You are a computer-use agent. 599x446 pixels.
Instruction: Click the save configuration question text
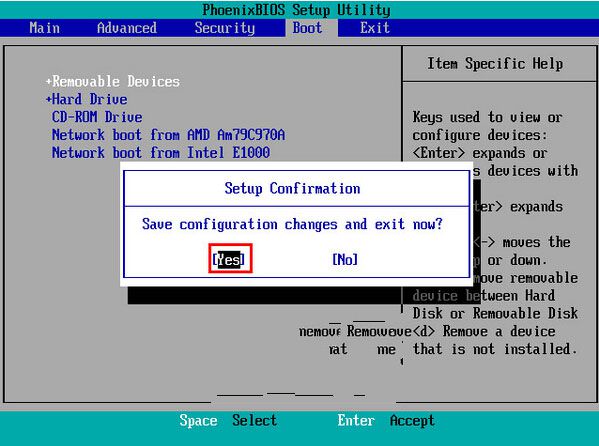point(292,224)
